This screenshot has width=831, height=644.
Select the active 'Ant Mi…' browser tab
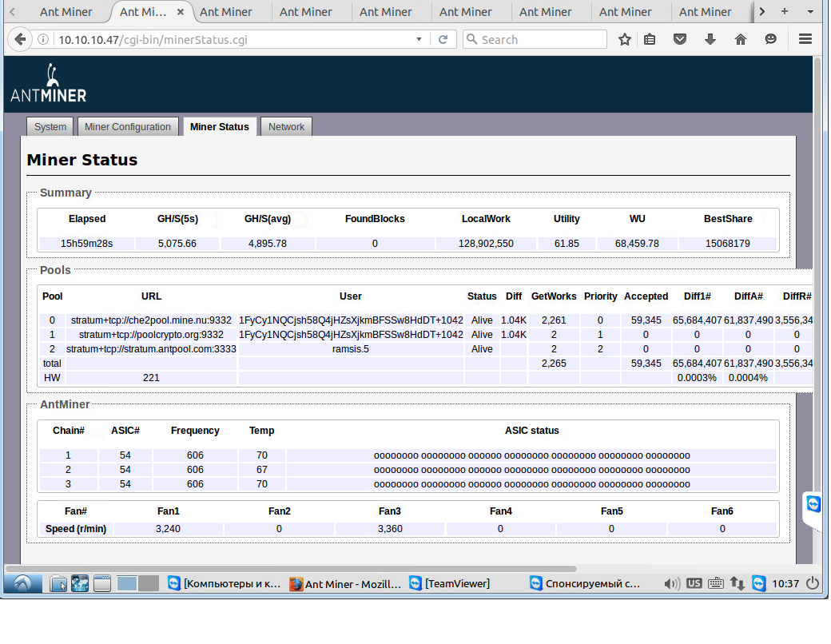point(150,12)
